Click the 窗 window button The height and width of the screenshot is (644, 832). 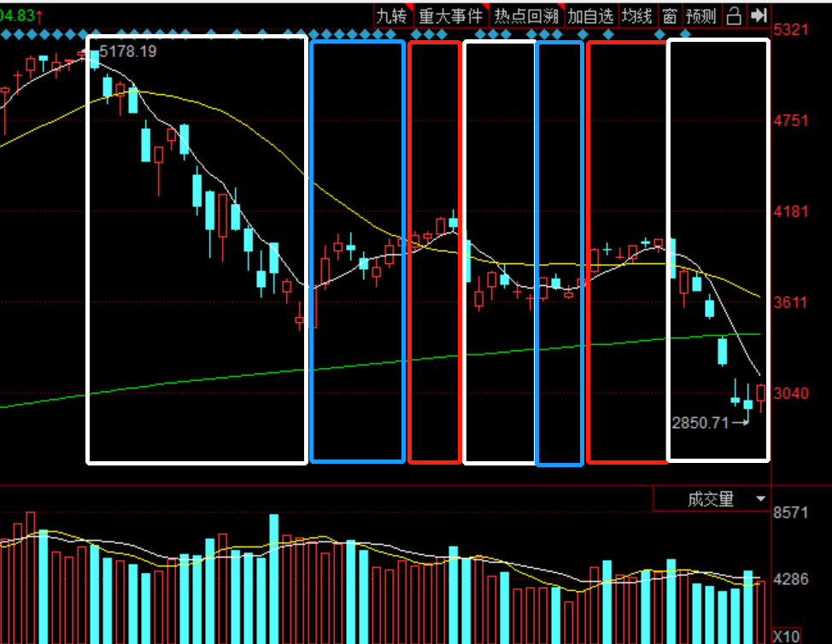pyautogui.click(x=670, y=16)
